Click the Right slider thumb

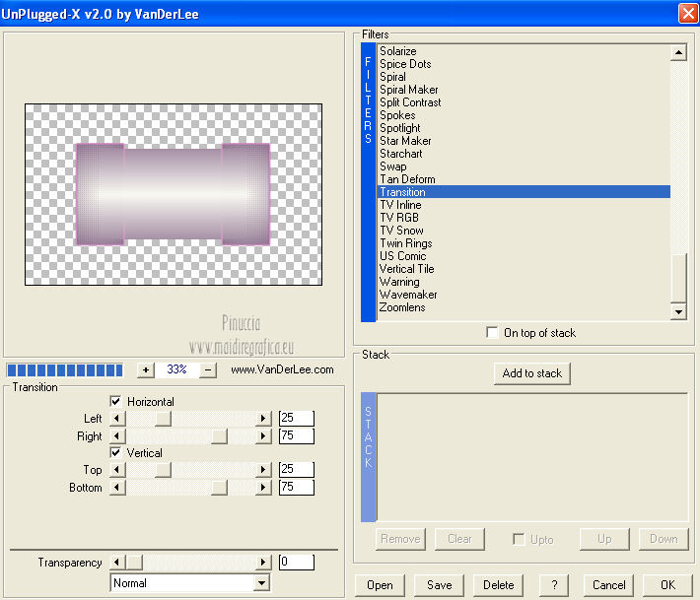click(x=219, y=435)
